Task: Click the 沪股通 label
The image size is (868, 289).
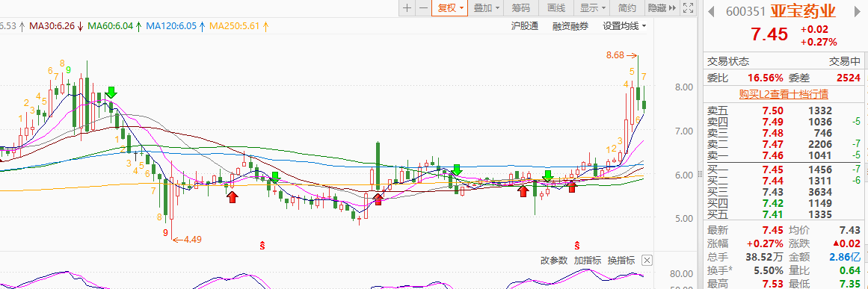Action: 525,25
